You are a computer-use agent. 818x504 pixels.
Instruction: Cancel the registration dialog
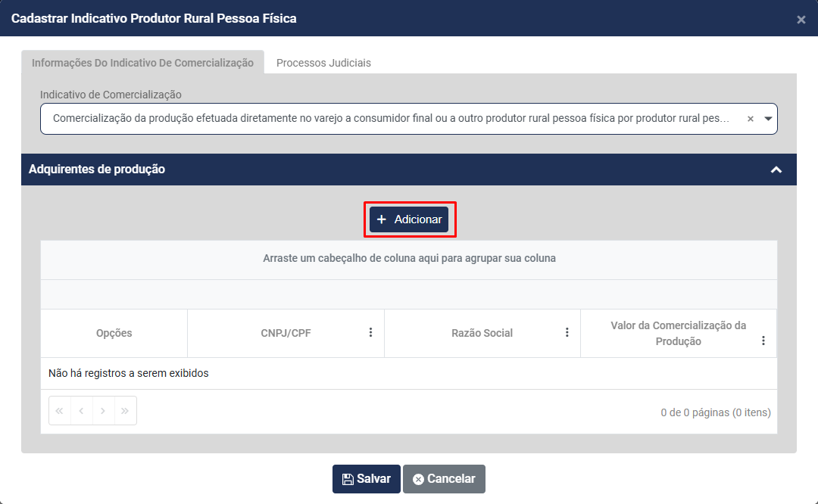[444, 479]
